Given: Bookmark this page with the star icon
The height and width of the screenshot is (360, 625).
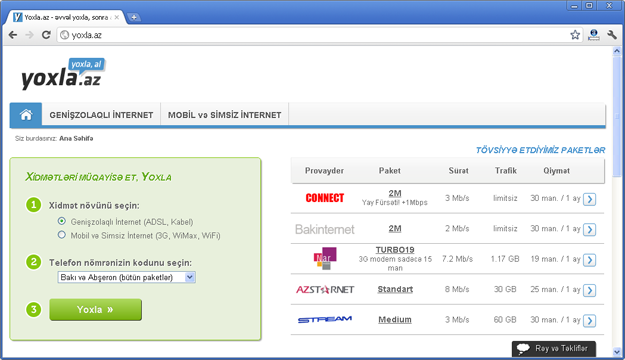Looking at the screenshot, I should pyautogui.click(x=575, y=35).
